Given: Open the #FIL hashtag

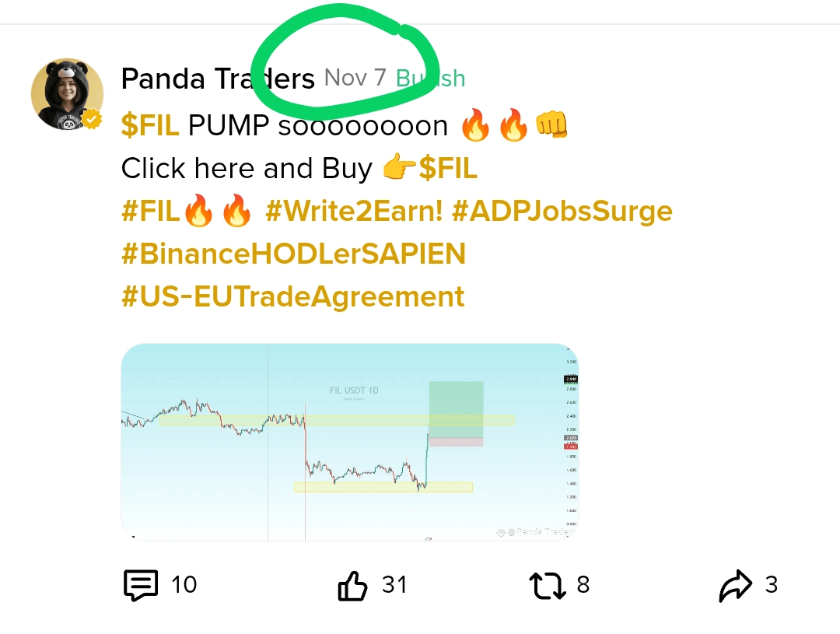Looking at the screenshot, I should coord(152,212).
